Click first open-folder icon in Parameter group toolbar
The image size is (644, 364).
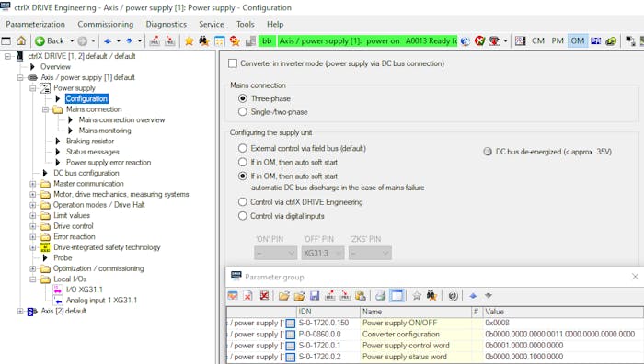(283, 295)
